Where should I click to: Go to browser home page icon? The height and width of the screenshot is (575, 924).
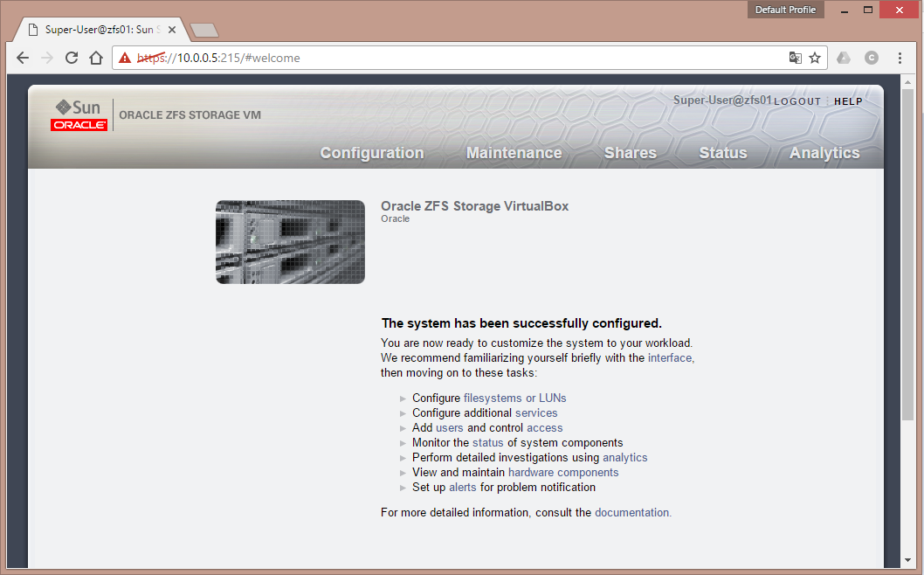pos(96,58)
